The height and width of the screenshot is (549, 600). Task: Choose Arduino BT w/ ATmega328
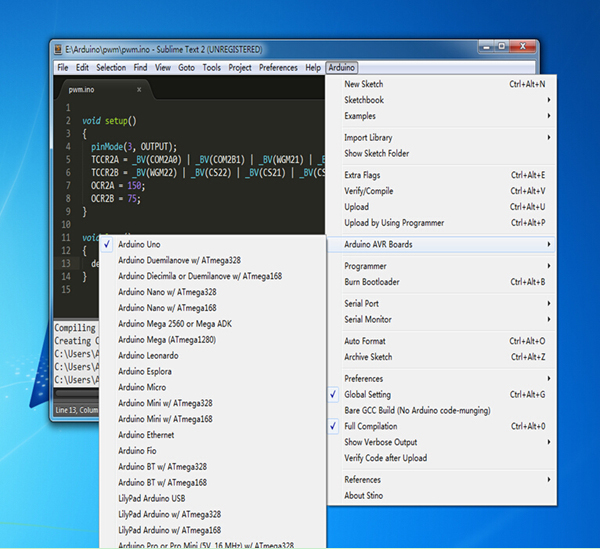[213, 467]
